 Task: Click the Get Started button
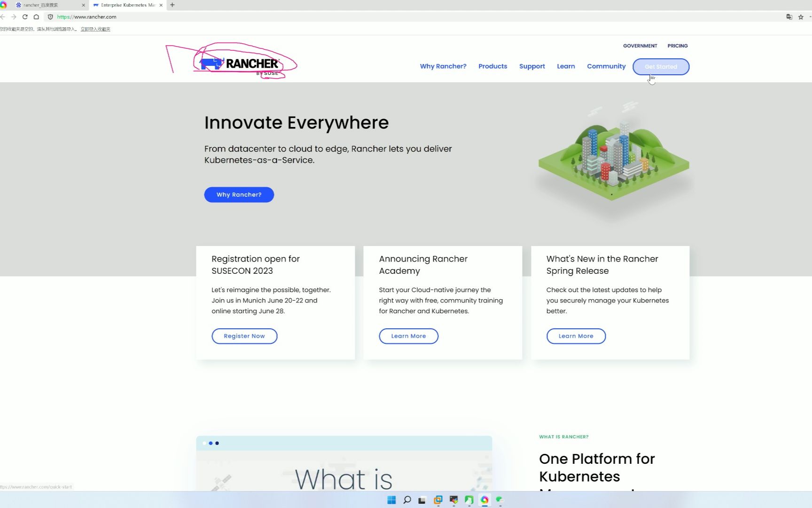click(x=661, y=67)
